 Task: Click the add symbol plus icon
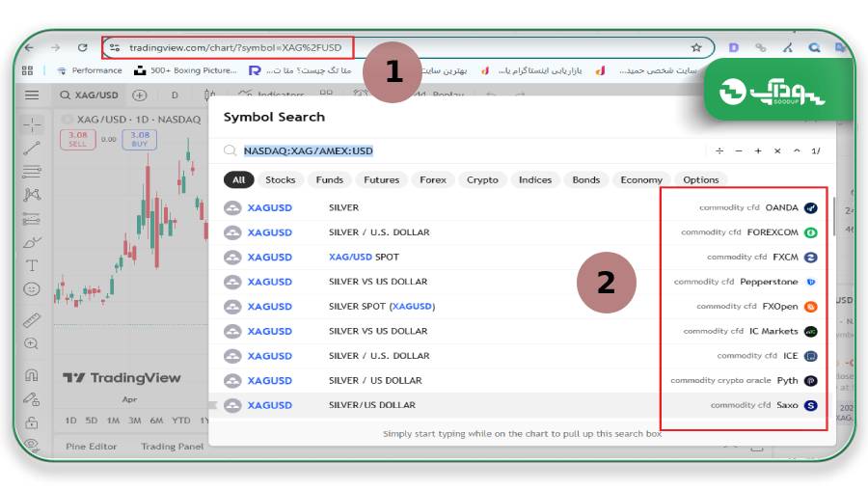(140, 95)
